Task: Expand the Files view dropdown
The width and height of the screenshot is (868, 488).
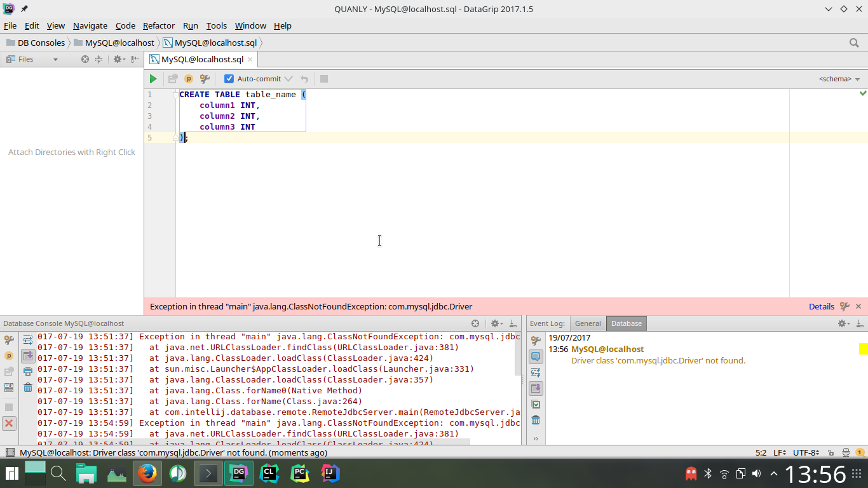Action: 55,59
